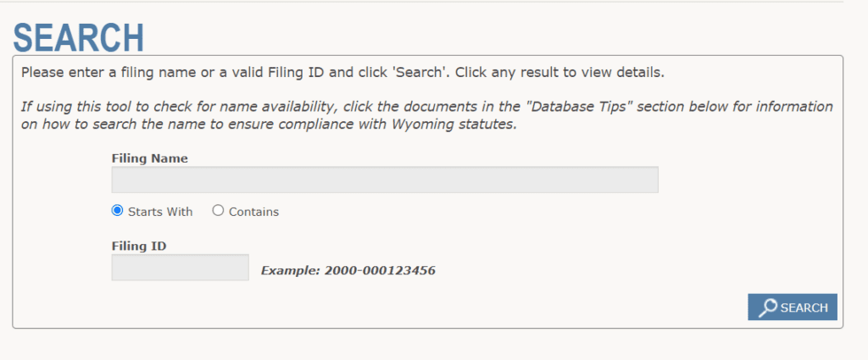Viewport: 868px width, 360px height.
Task: Click the example ID 2000-000123456 text
Action: (380, 271)
